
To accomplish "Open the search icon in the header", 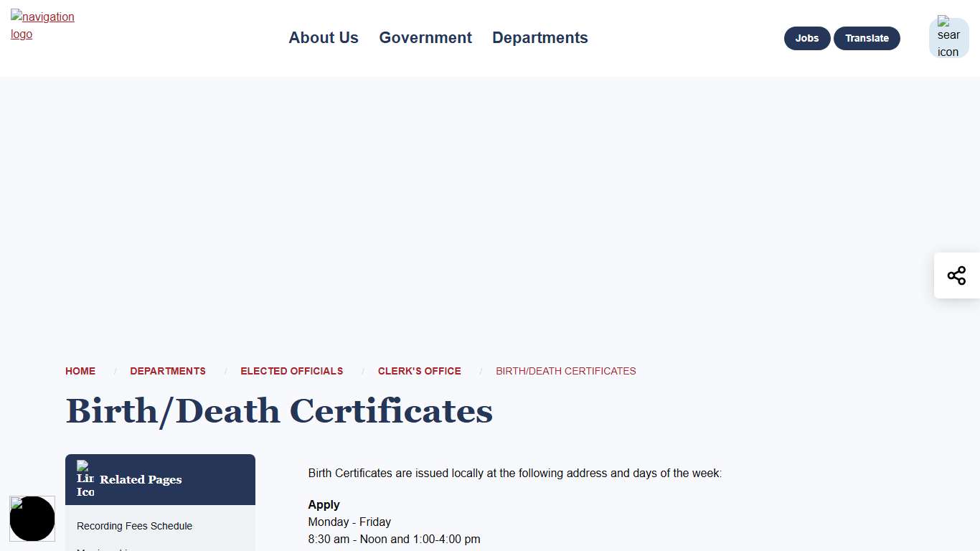I will (948, 37).
